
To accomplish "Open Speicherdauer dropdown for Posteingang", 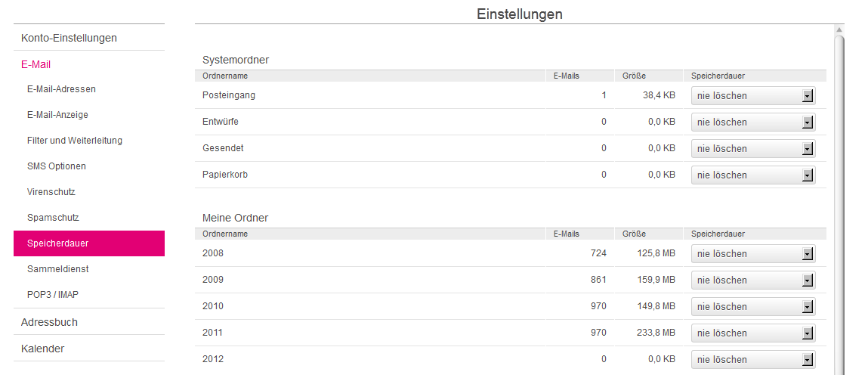I will 753,96.
